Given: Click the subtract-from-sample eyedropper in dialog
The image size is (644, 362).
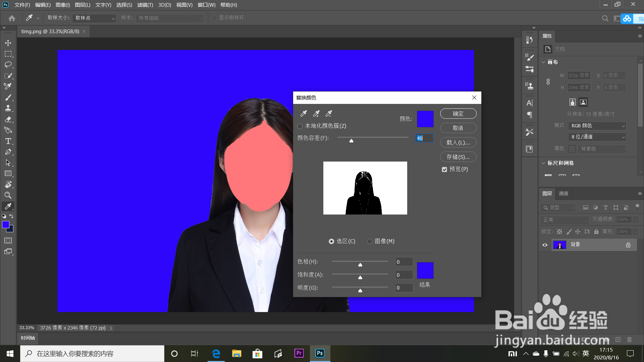Looking at the screenshot, I should [x=329, y=114].
